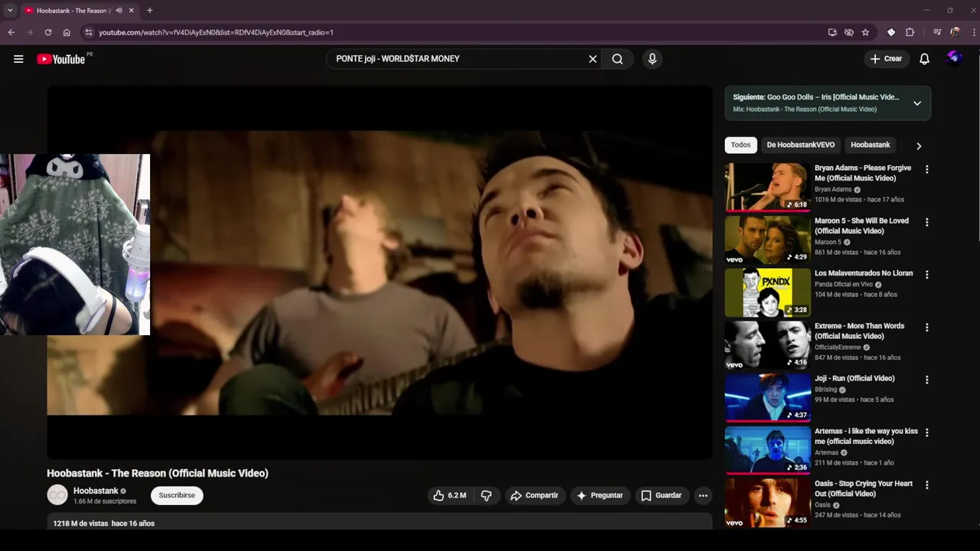Open the Artemas music video thumbnail

[x=767, y=450]
